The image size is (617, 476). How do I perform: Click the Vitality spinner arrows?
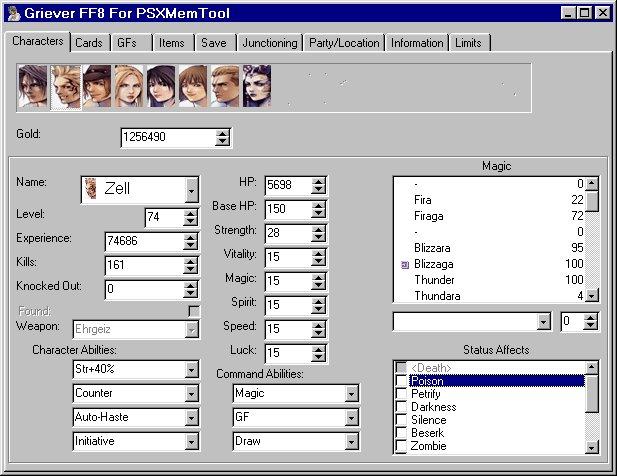point(318,257)
